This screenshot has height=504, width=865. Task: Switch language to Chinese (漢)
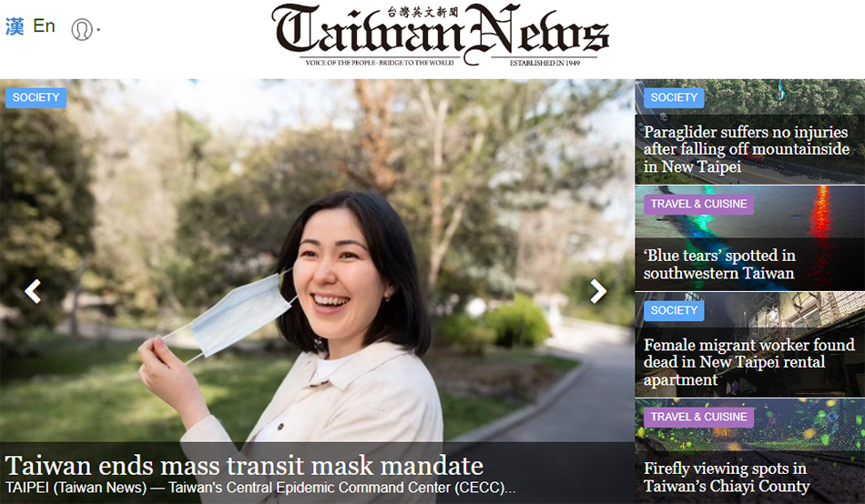tap(15, 25)
